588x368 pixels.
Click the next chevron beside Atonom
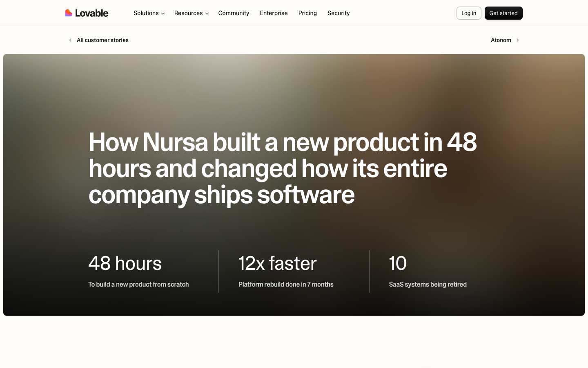tap(518, 40)
